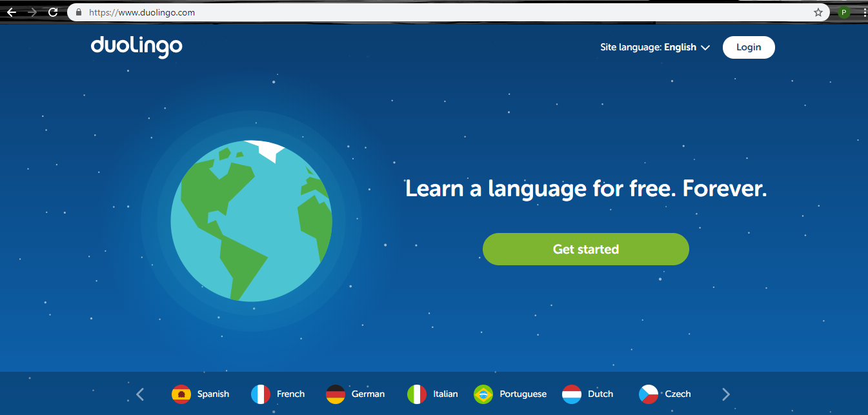The height and width of the screenshot is (415, 868).
Task: Go back in language carousel with left arrow
Action: pyautogui.click(x=140, y=394)
